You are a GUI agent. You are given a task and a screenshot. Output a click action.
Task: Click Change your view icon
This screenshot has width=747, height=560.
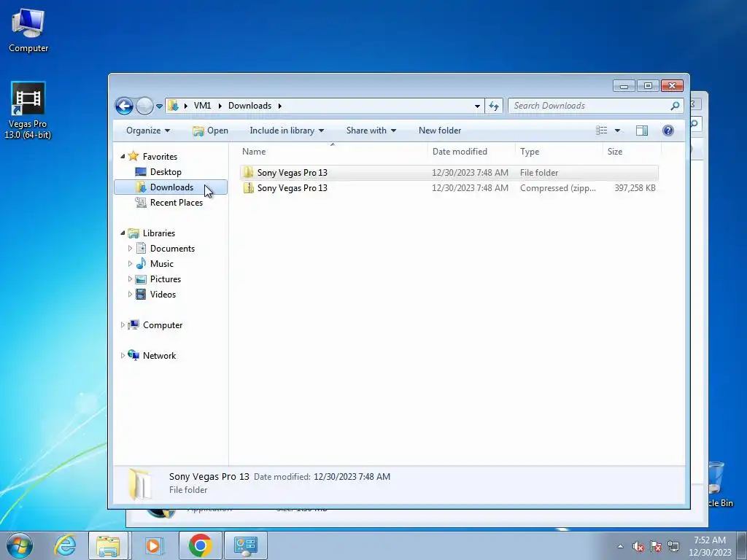[x=602, y=131]
